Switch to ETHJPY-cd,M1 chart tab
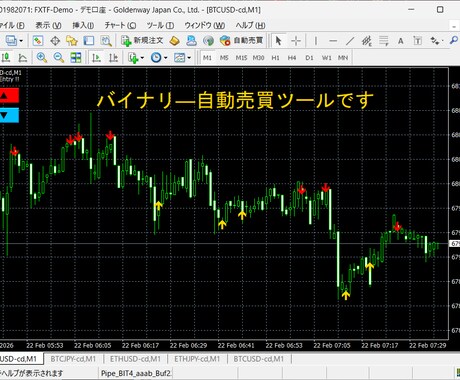 [x=197, y=359]
